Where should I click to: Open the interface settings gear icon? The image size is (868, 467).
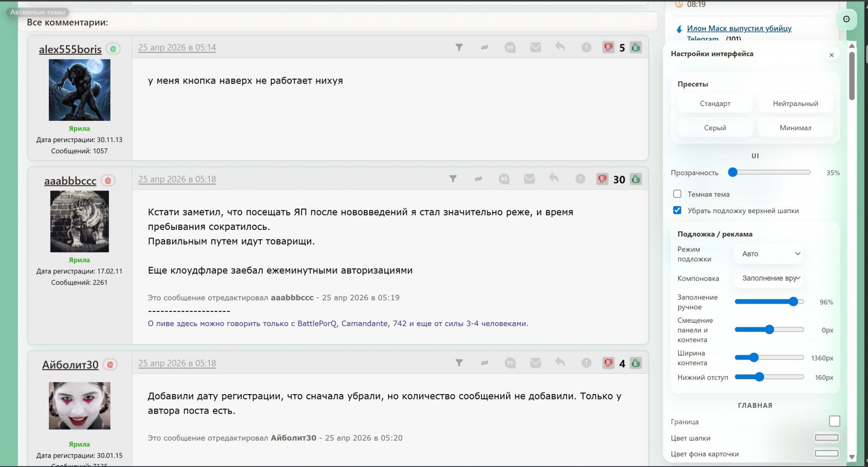coord(846,19)
